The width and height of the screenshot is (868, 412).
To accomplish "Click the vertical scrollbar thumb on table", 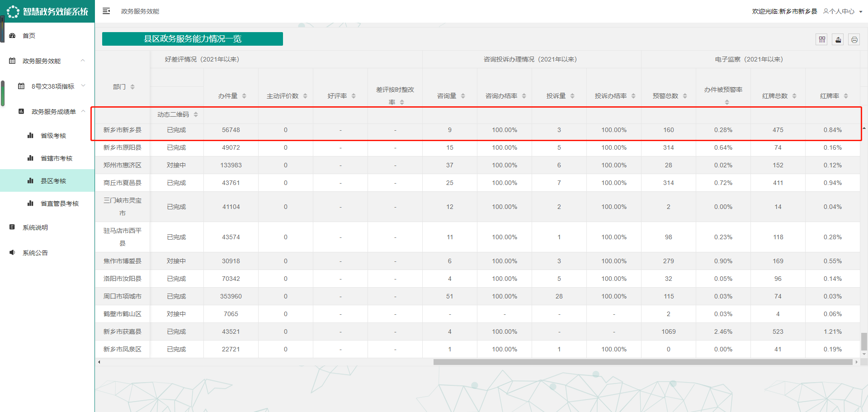I will click(x=864, y=341).
